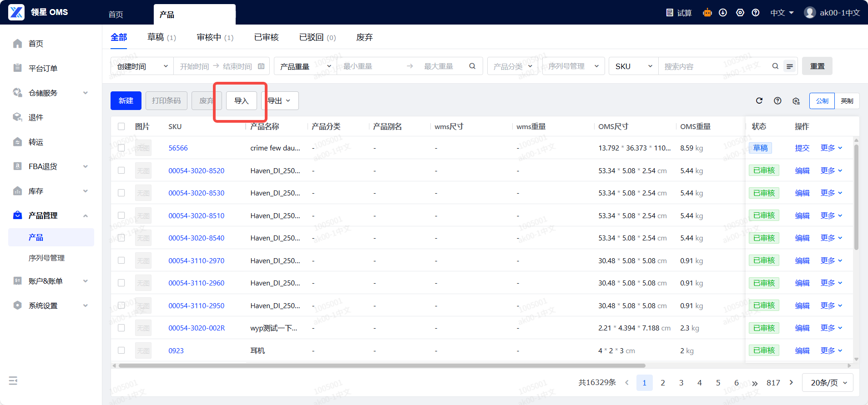
Task: Open the 产品分类 filter dropdown
Action: click(x=513, y=66)
